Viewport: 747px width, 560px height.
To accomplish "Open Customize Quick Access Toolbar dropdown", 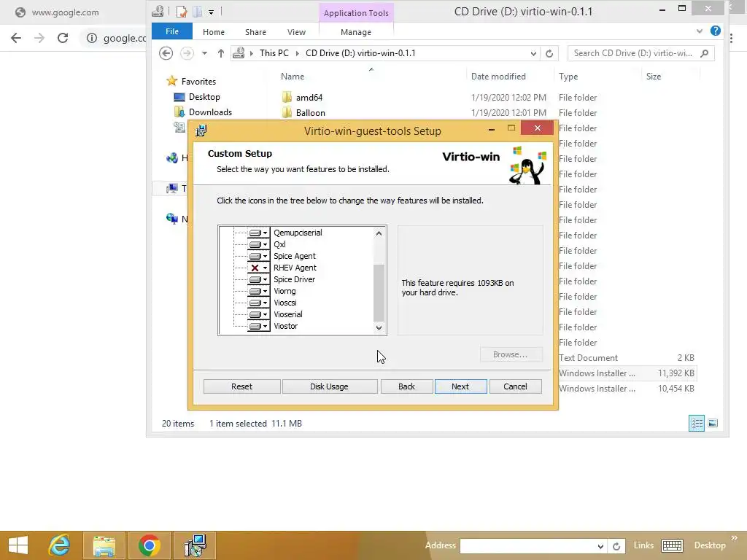I will 211,12.
